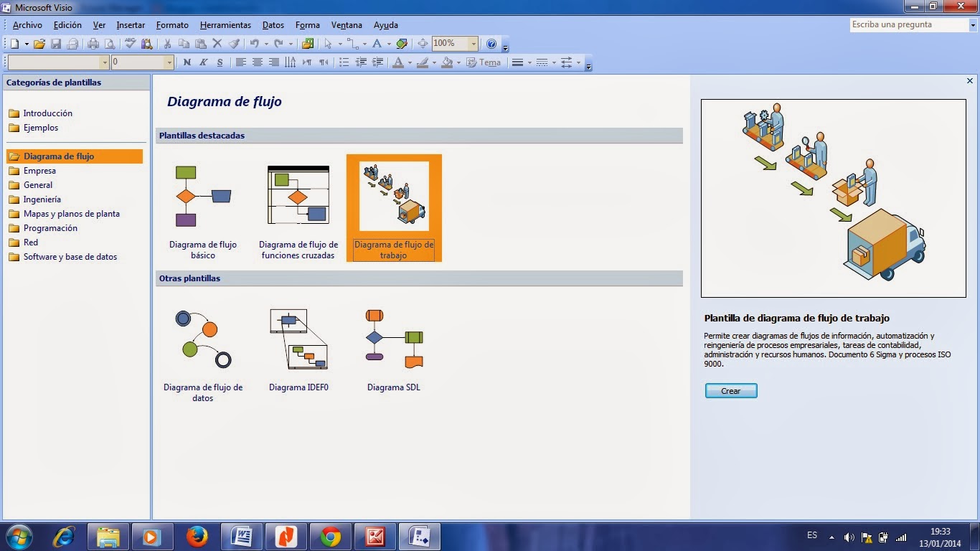This screenshot has width=980, height=551.
Task: Toggle bold text formatting
Action: pos(187,62)
